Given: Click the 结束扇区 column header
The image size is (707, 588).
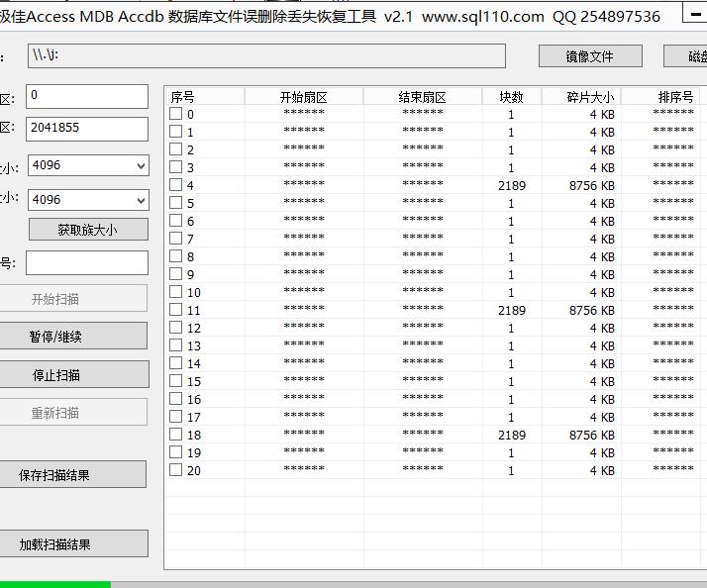Looking at the screenshot, I should pyautogui.click(x=423, y=97).
